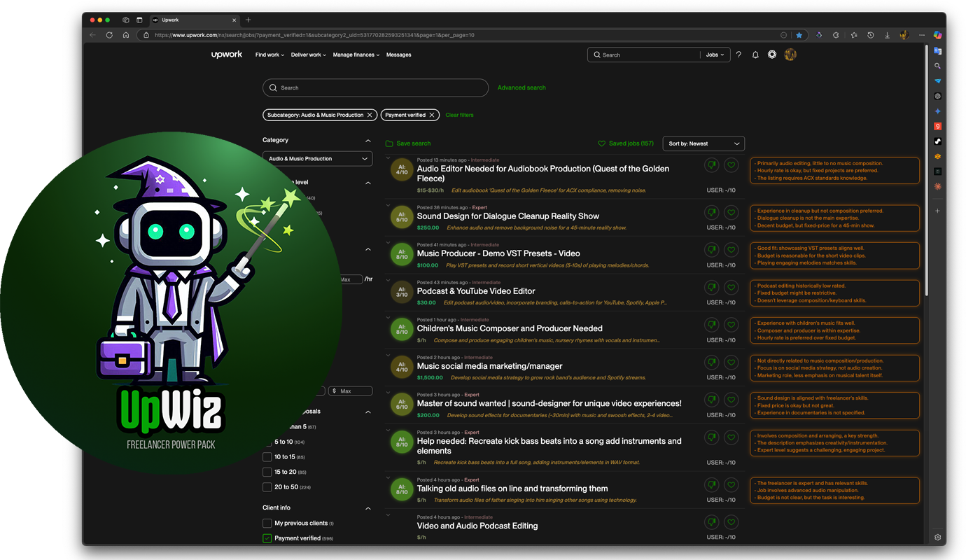Screen dimensions: 966x560
Task: Click the AI 8/10 badge on Music Producer job
Action: 401,255
